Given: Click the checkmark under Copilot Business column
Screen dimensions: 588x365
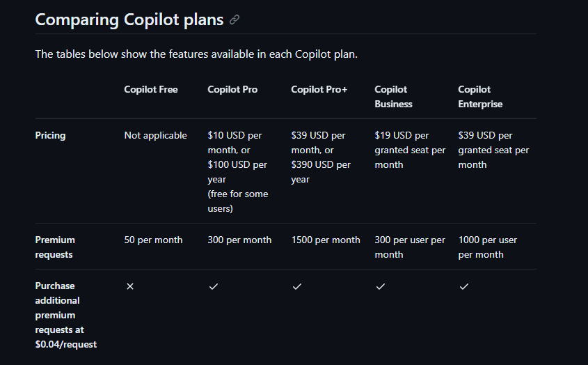Looking at the screenshot, I should click(x=381, y=286).
